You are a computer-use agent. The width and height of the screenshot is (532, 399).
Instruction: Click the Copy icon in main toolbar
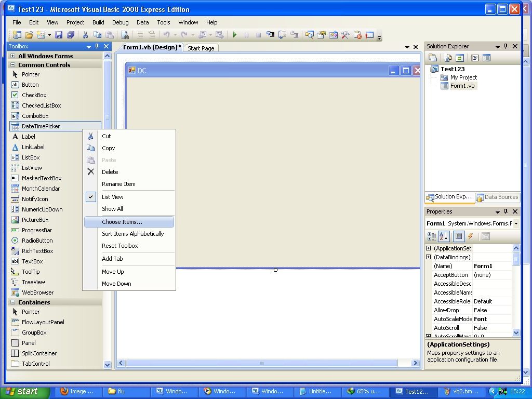(x=97, y=35)
